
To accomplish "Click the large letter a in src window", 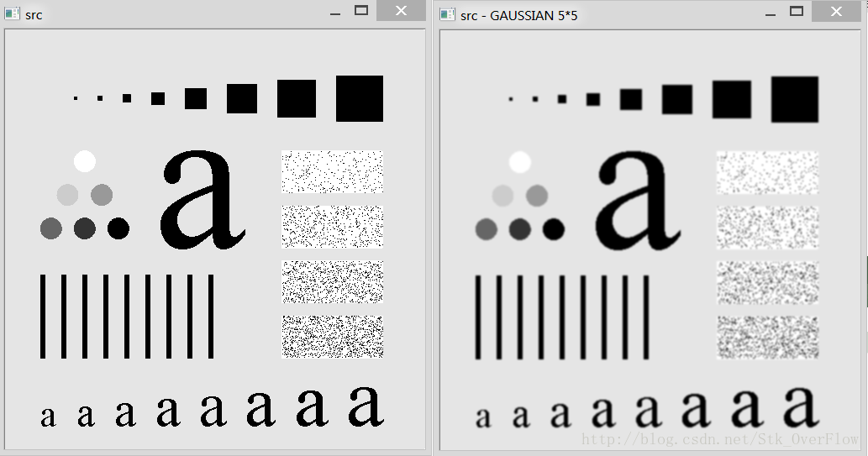I will [203, 199].
